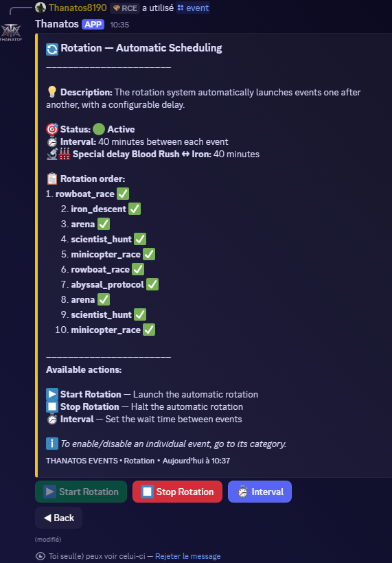Image resolution: width=392 pixels, height=563 pixels.
Task: Open Thanatos8190 user name in reply header
Action: (78, 8)
